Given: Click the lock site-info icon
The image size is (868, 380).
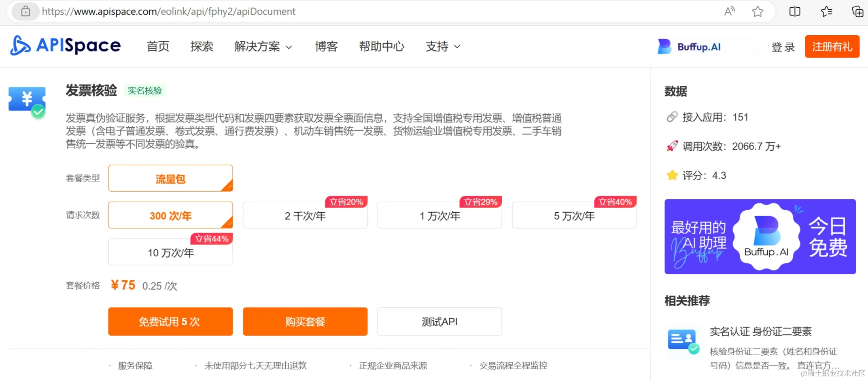Looking at the screenshot, I should pos(25,11).
